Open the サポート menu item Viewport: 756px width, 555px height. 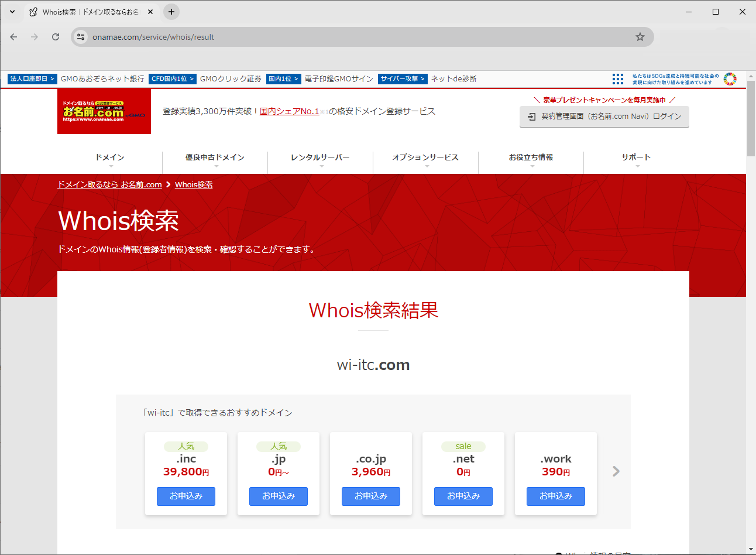pos(636,157)
